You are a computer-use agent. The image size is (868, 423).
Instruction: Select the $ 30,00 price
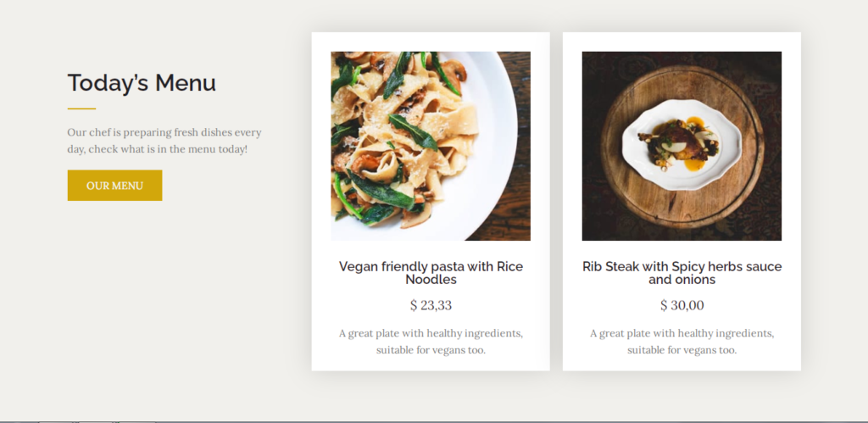point(682,305)
